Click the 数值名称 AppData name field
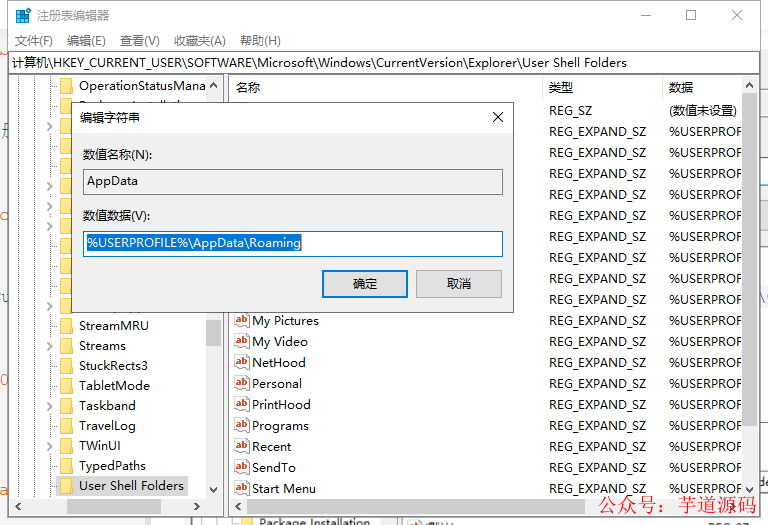 (x=293, y=182)
